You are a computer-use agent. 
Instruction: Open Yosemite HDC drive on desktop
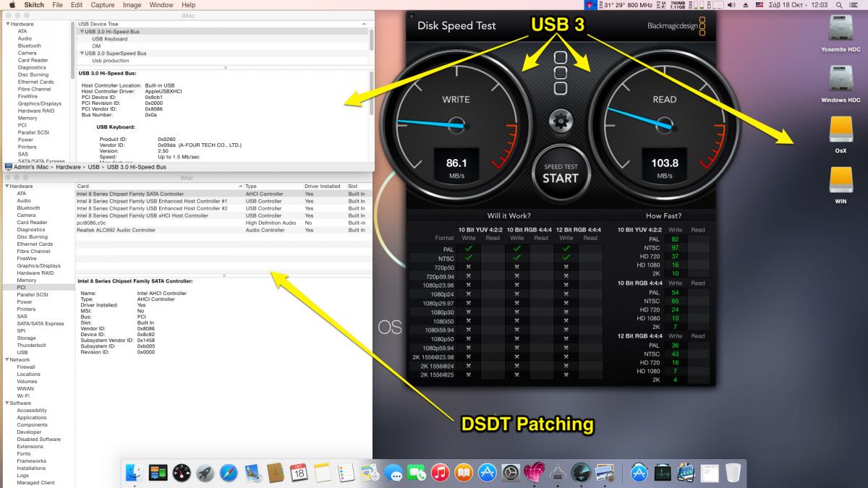click(841, 34)
